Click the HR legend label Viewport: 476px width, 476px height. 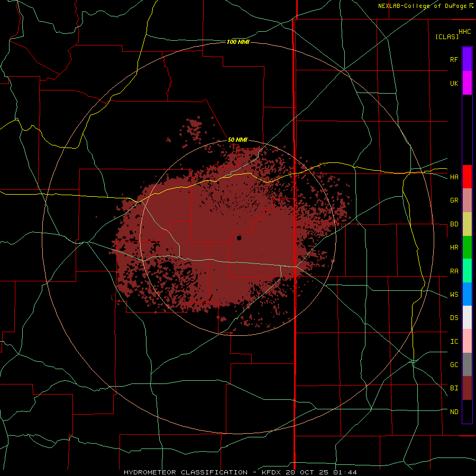454,248
